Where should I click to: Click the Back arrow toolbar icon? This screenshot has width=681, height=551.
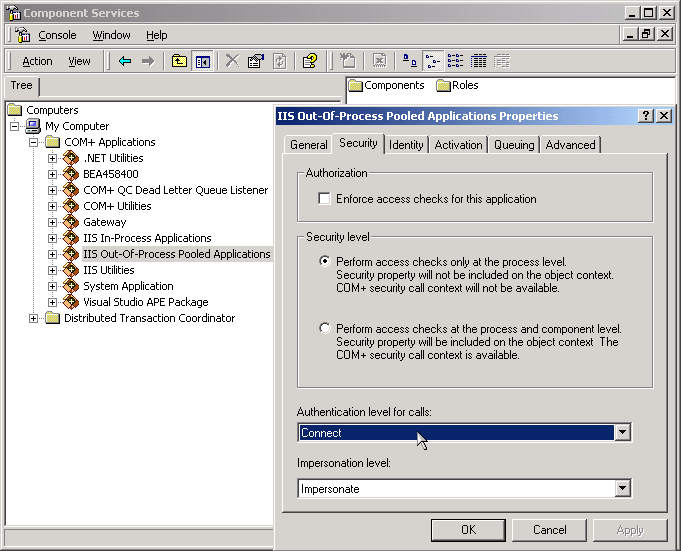pyautogui.click(x=125, y=61)
